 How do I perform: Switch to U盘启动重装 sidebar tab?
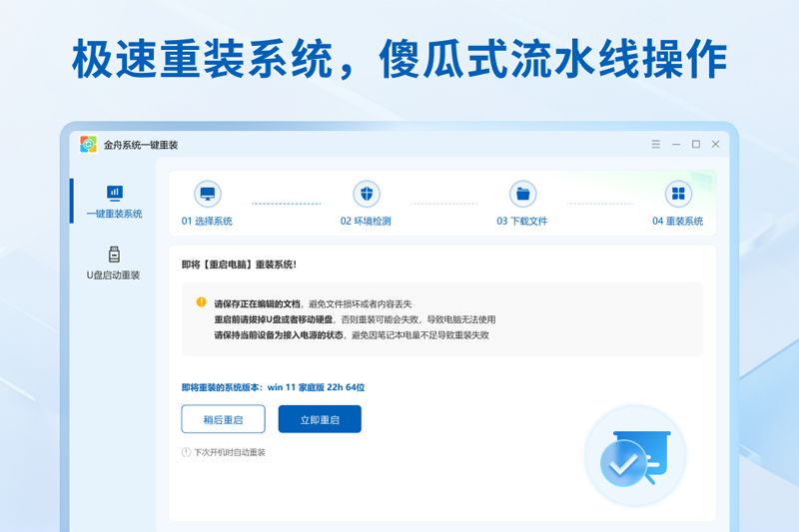pyautogui.click(x=113, y=264)
